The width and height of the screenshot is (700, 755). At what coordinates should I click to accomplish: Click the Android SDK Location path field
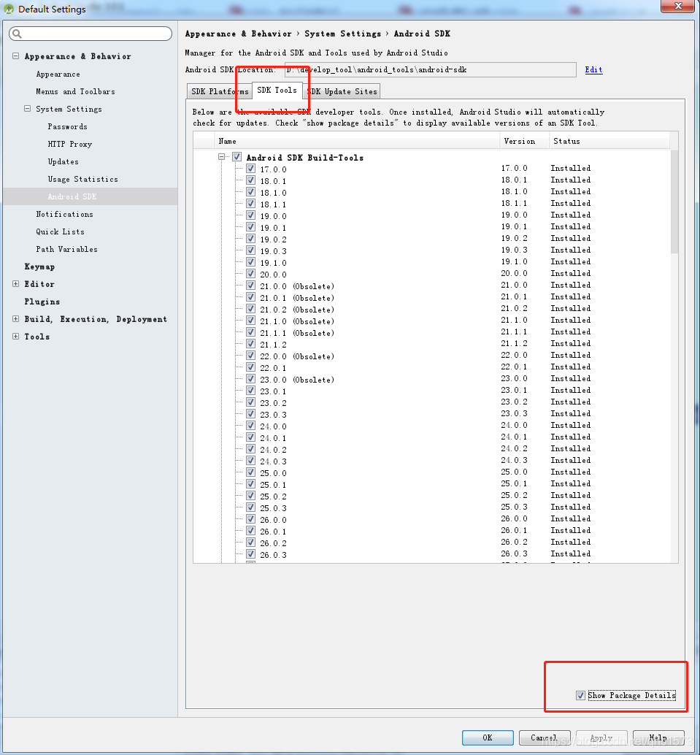(x=431, y=70)
